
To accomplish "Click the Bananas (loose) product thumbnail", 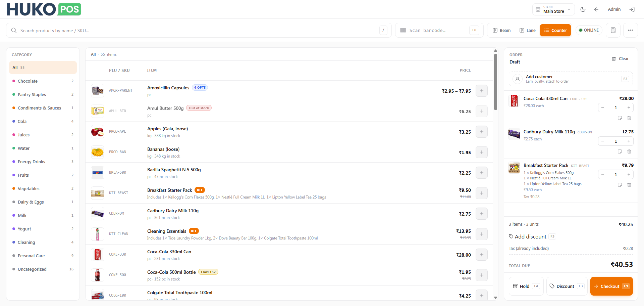I will pos(98,152).
